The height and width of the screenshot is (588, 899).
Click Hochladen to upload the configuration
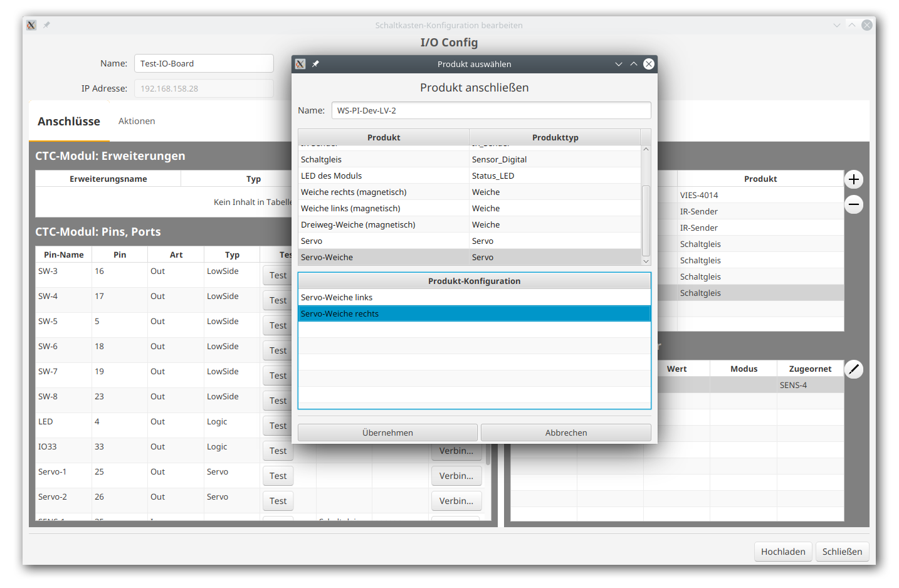(x=782, y=552)
